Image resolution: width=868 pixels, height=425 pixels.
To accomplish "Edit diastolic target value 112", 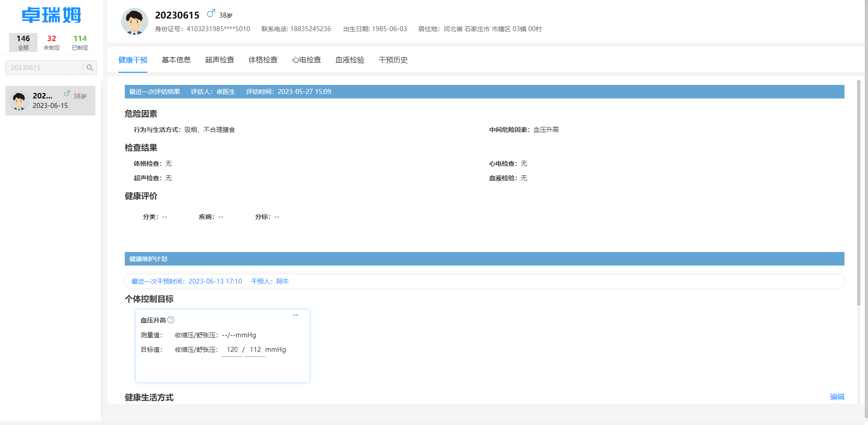I will pyautogui.click(x=255, y=350).
